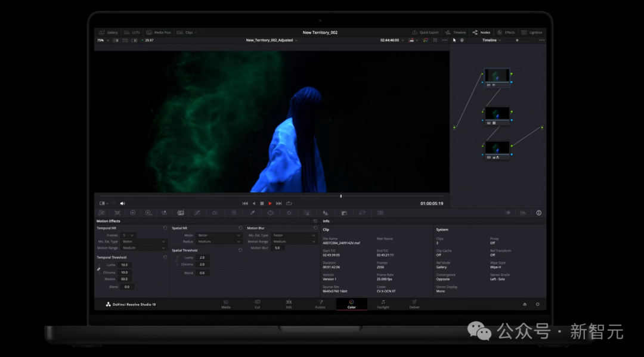Reset the Temporal Threshold section
This screenshot has height=357, width=644.
click(165, 257)
